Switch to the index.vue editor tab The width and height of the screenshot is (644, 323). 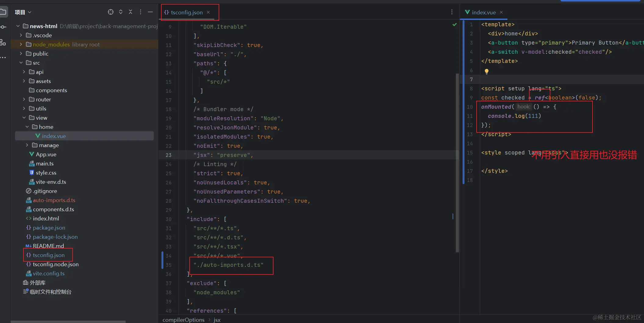[484, 12]
